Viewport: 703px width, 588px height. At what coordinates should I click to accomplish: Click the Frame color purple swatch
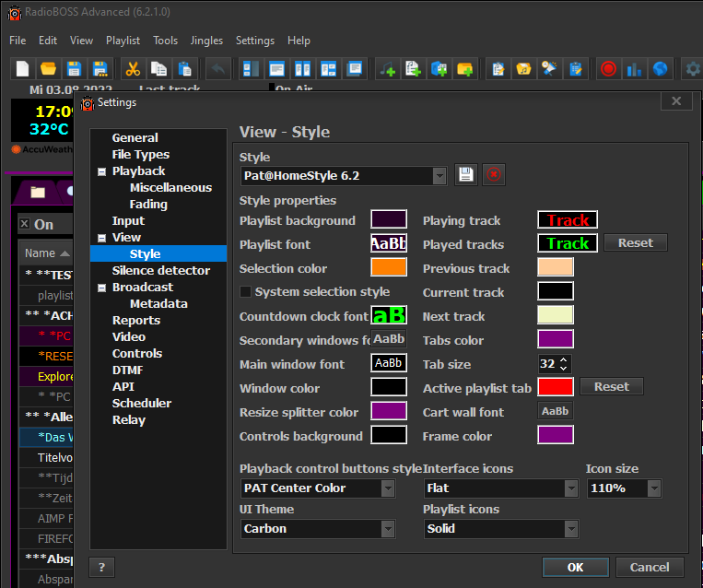556,435
